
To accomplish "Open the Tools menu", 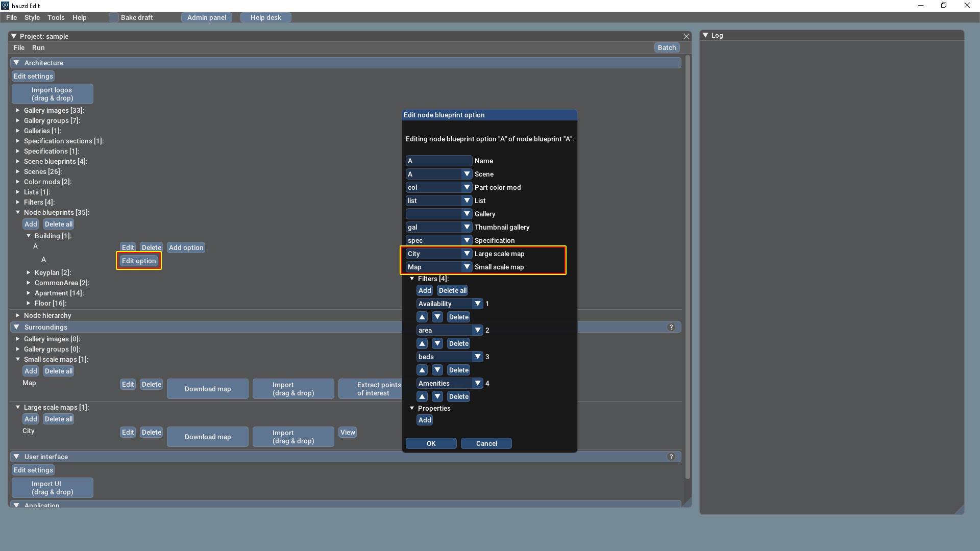I will [x=56, y=17].
